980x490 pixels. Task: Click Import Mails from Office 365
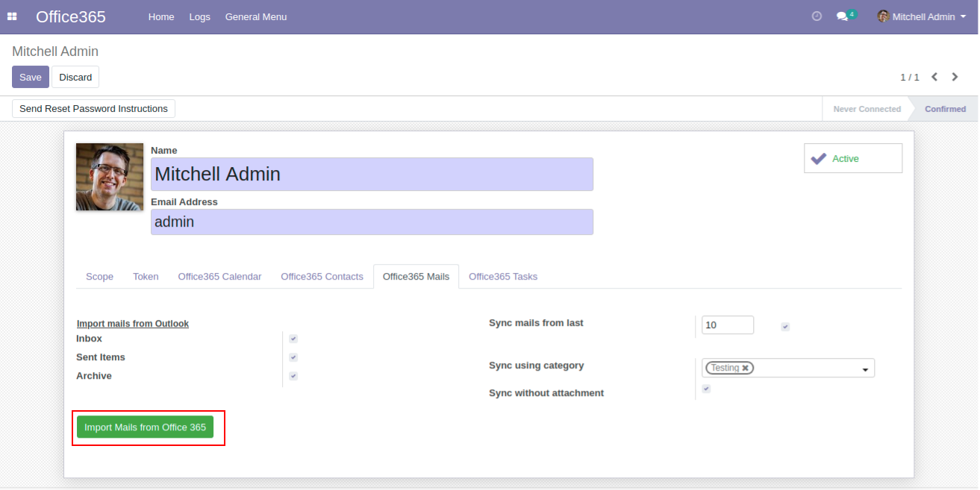(145, 427)
